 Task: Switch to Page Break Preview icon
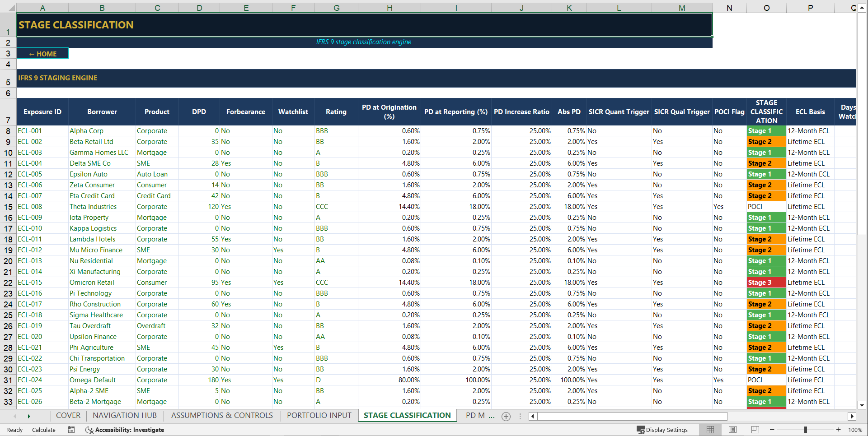(755, 430)
